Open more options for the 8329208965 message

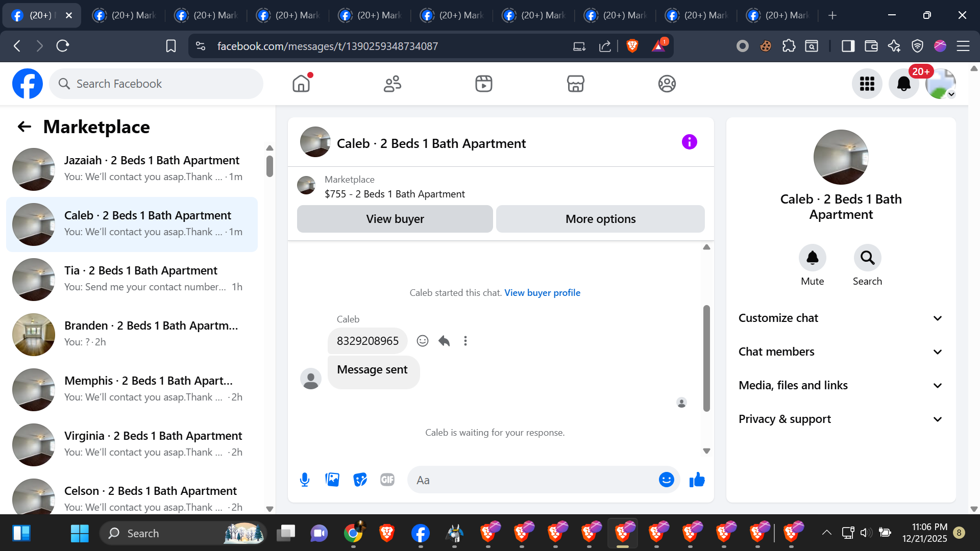pyautogui.click(x=465, y=341)
